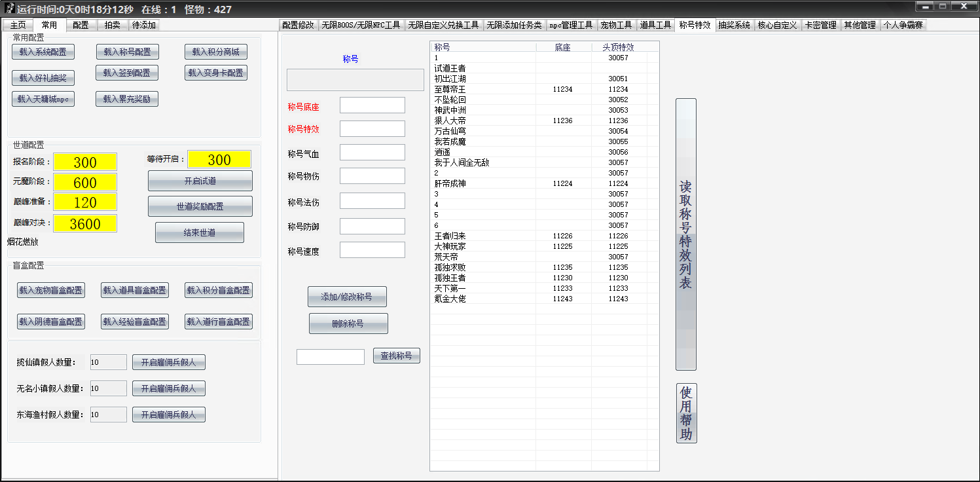Click the 载入宠物盲盒配置 button
Viewport: 980px width, 482px height.
pos(51,290)
